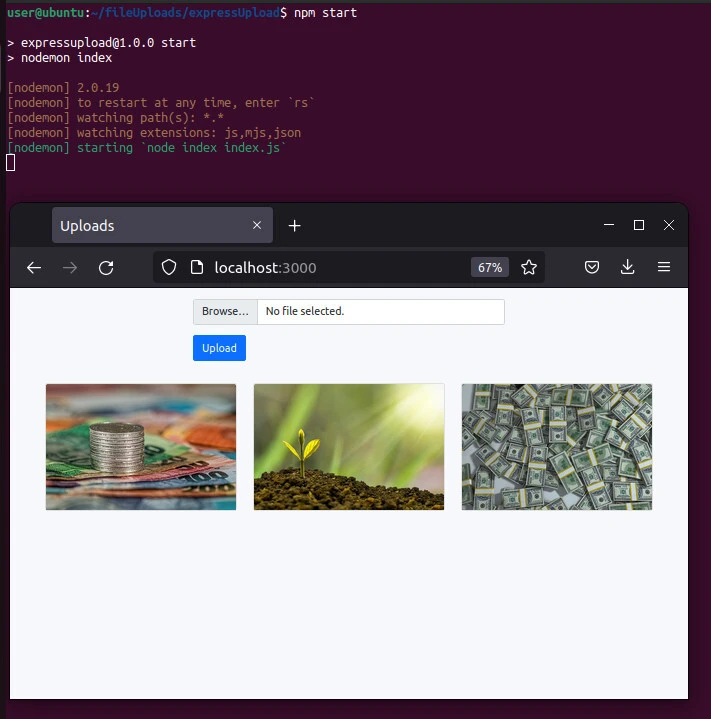Screen dimensions: 711x719
Task: Click the browser back arrow
Action: 34,267
